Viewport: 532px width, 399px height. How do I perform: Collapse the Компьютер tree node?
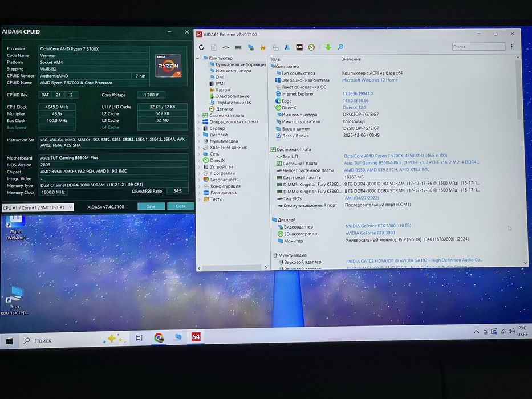pos(198,58)
